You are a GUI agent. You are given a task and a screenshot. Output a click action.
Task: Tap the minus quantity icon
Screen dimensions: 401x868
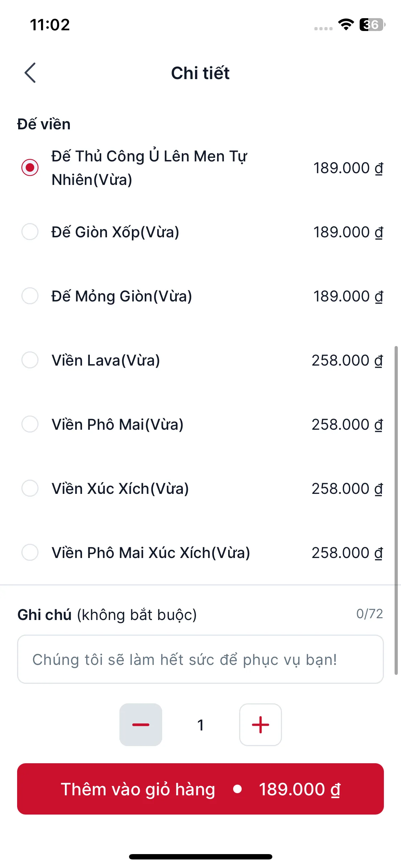[141, 725]
